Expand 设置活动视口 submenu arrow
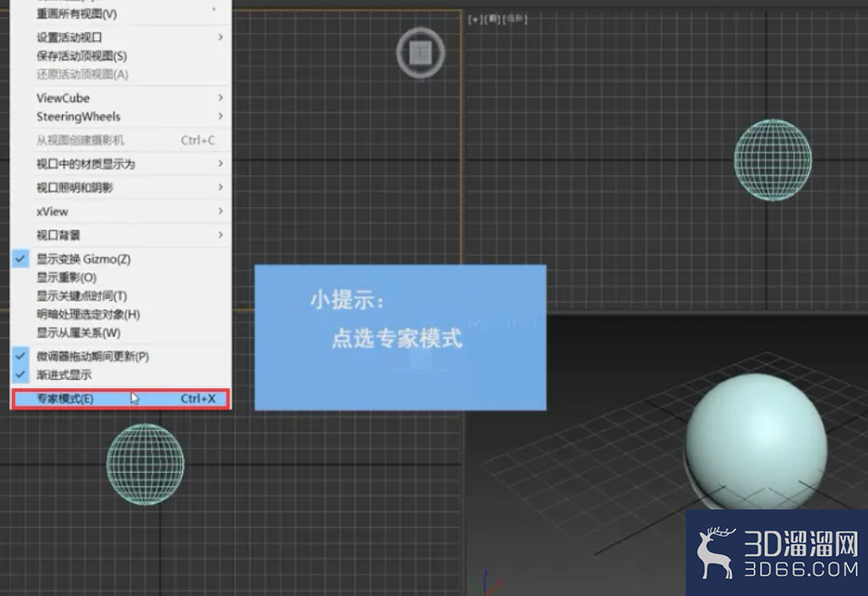 coord(220,37)
